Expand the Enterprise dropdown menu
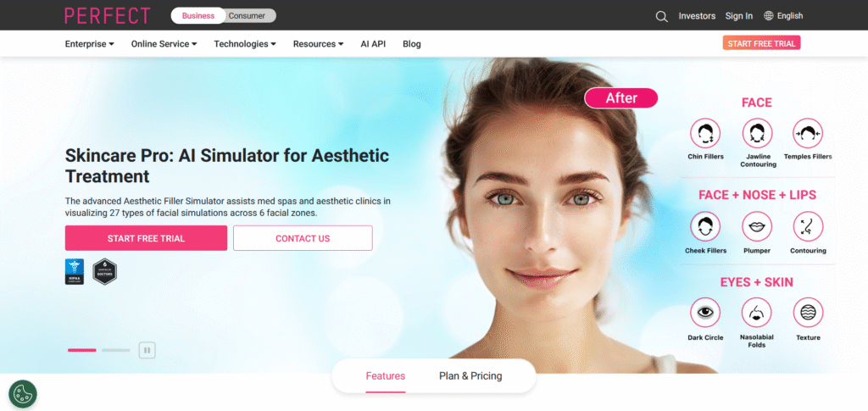This screenshot has height=411, width=868. (x=90, y=44)
